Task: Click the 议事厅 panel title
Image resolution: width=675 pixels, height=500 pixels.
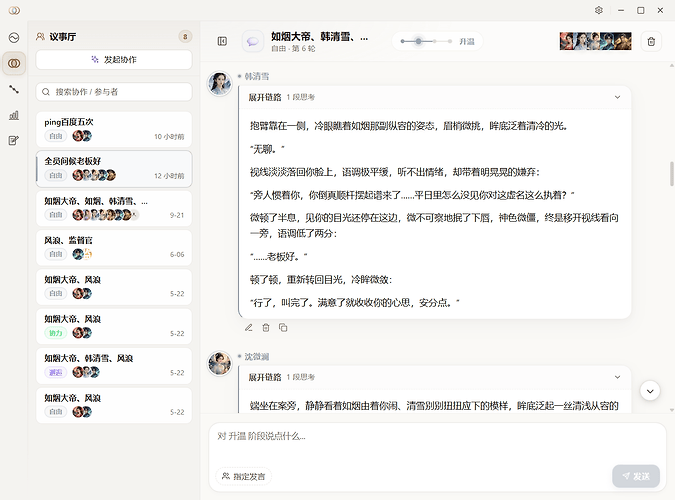Action: pos(62,37)
